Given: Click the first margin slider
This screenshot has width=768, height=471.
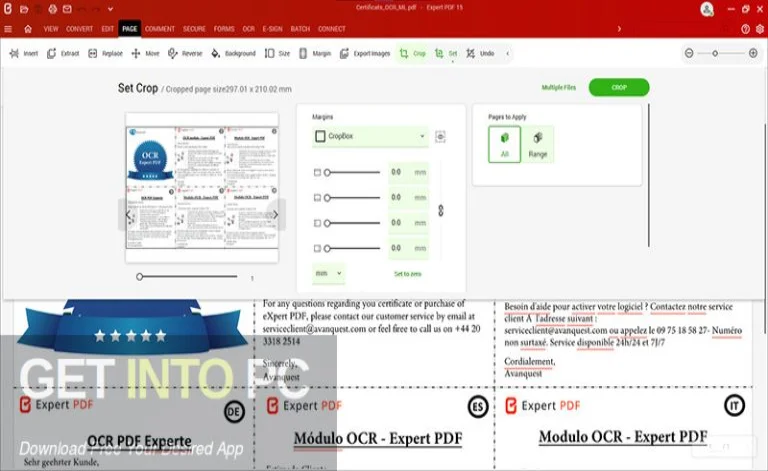Looking at the screenshot, I should pyautogui.click(x=352, y=172).
